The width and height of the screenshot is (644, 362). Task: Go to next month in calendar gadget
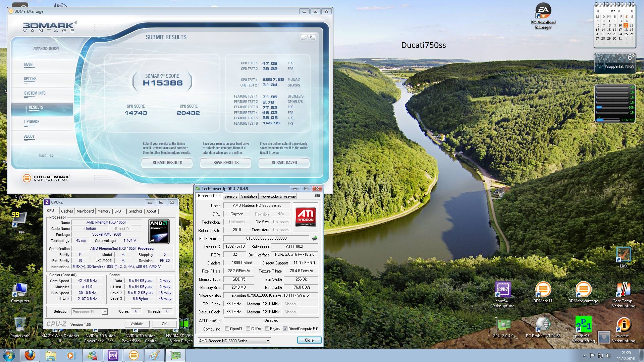[x=632, y=11]
